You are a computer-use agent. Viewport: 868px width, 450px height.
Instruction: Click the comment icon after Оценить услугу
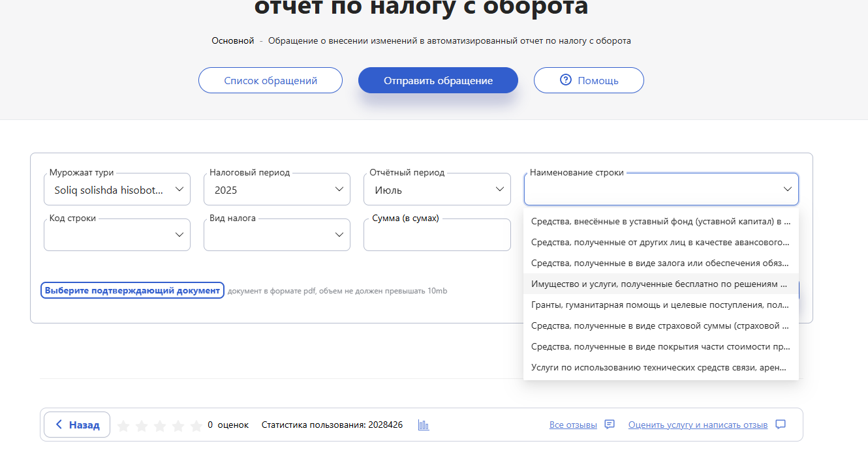[x=781, y=425]
